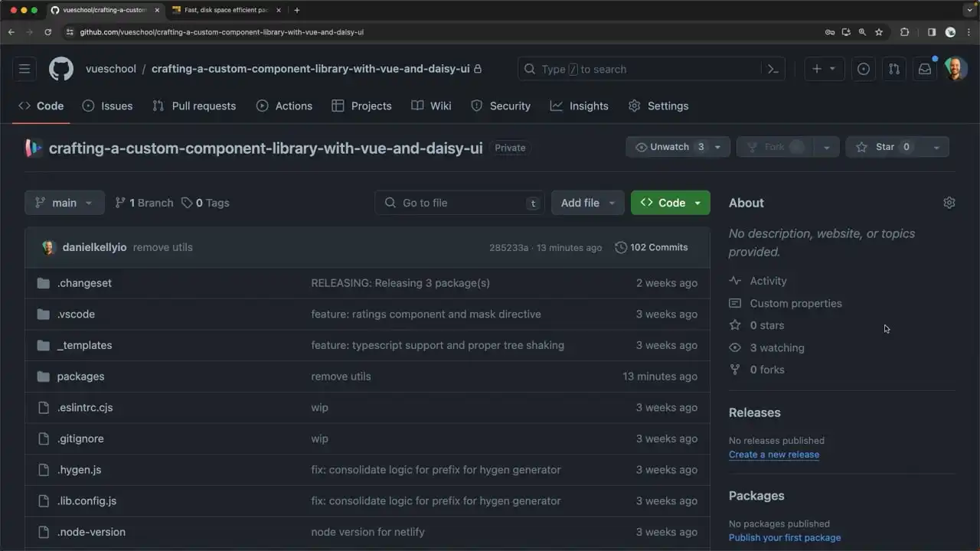Open the .gitignore file
The width and height of the screenshot is (980, 551).
click(x=80, y=439)
